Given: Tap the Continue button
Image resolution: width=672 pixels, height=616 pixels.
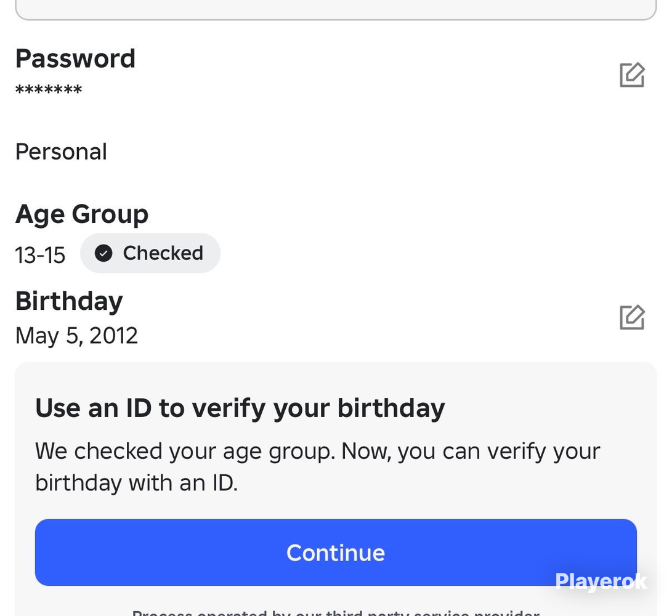Looking at the screenshot, I should point(336,552).
